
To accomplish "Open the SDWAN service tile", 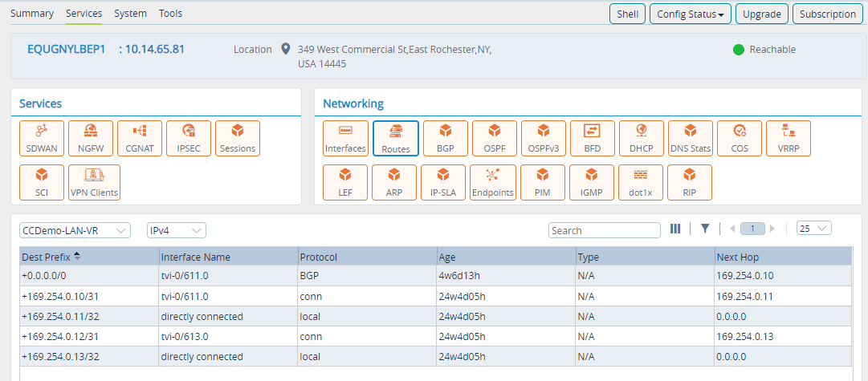I will coord(42,138).
